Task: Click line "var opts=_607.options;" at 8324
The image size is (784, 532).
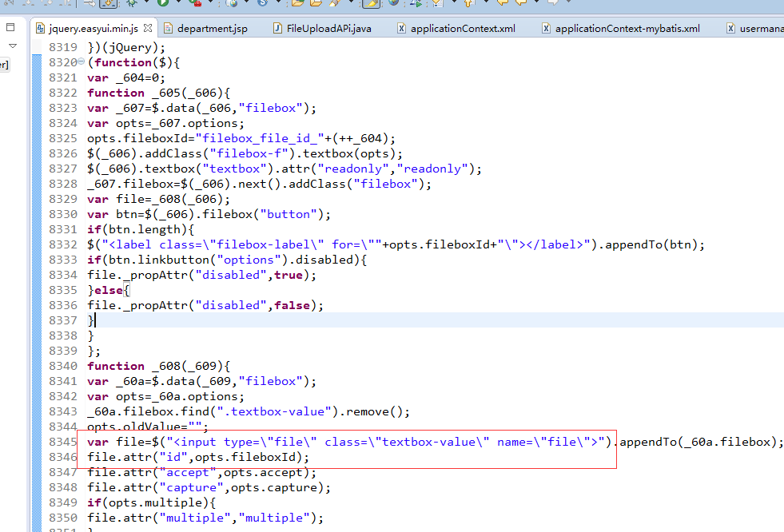Action: (x=165, y=123)
